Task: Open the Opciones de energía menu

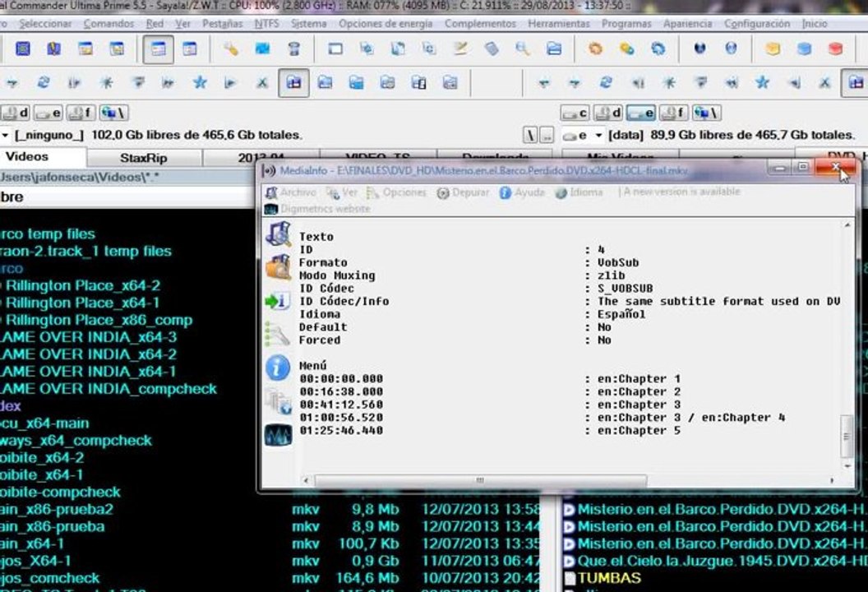Action: [386, 24]
